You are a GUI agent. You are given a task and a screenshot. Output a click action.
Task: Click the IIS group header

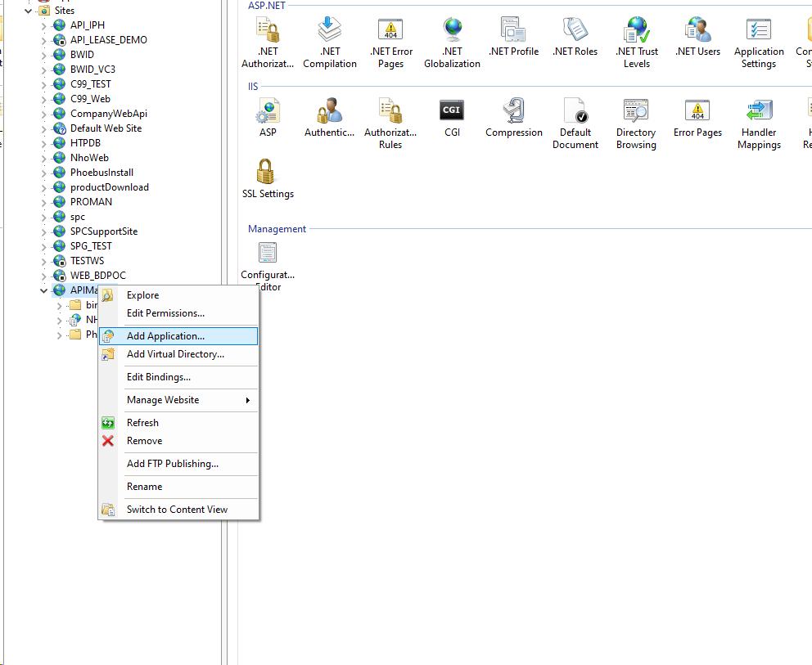(x=253, y=87)
